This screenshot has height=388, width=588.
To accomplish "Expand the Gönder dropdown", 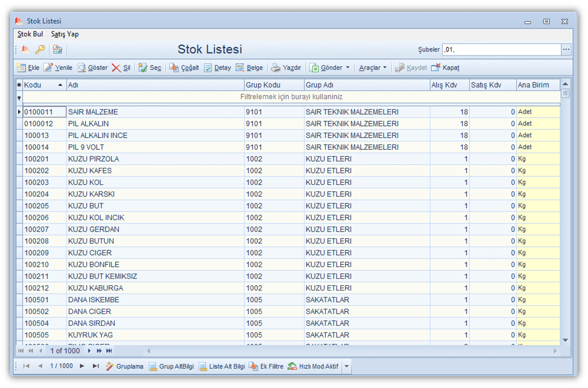I will 348,68.
